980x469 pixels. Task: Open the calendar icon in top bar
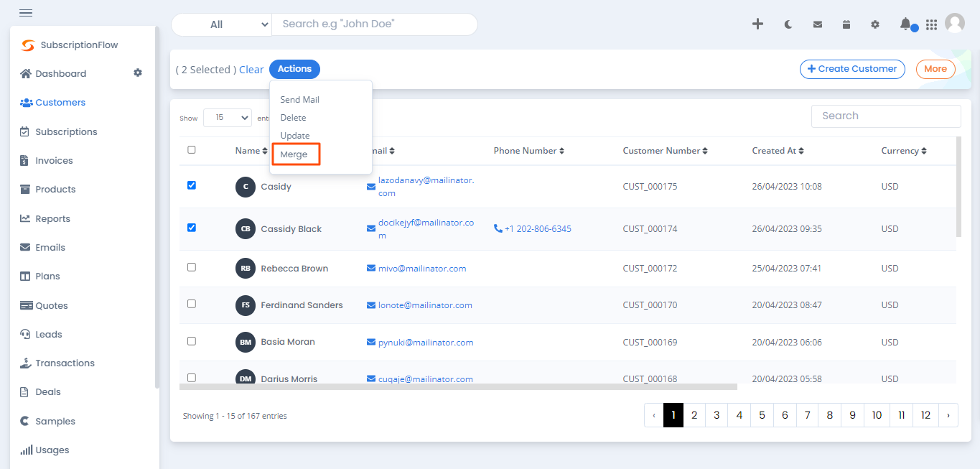846,24
